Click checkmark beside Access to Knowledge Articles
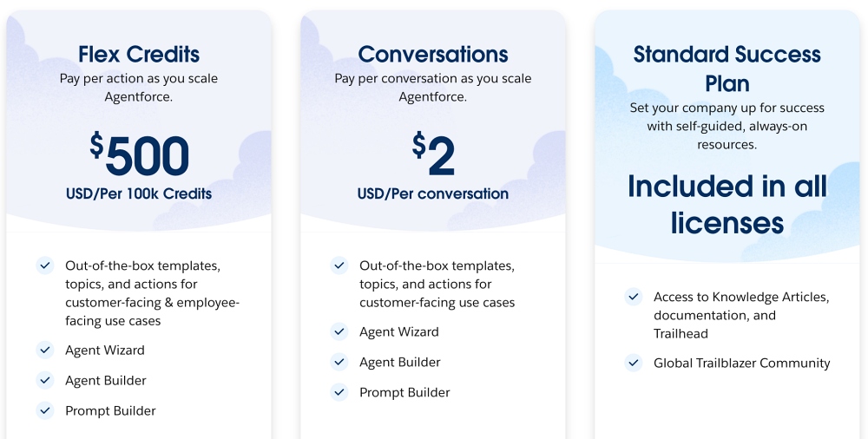Image resolution: width=868 pixels, height=439 pixels. pos(634,297)
